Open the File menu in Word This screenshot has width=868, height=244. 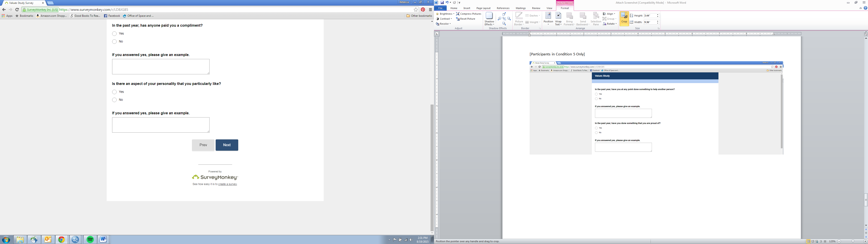pyautogui.click(x=440, y=8)
